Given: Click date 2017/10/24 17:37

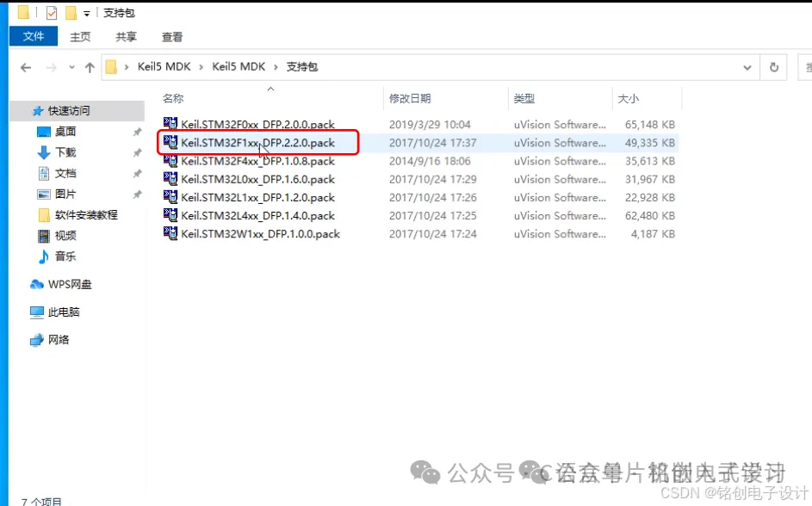Looking at the screenshot, I should point(433,142).
